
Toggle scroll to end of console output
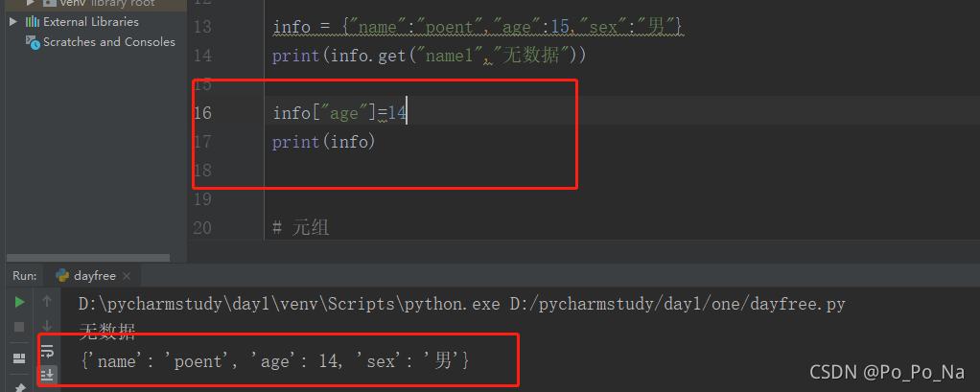coord(48,375)
